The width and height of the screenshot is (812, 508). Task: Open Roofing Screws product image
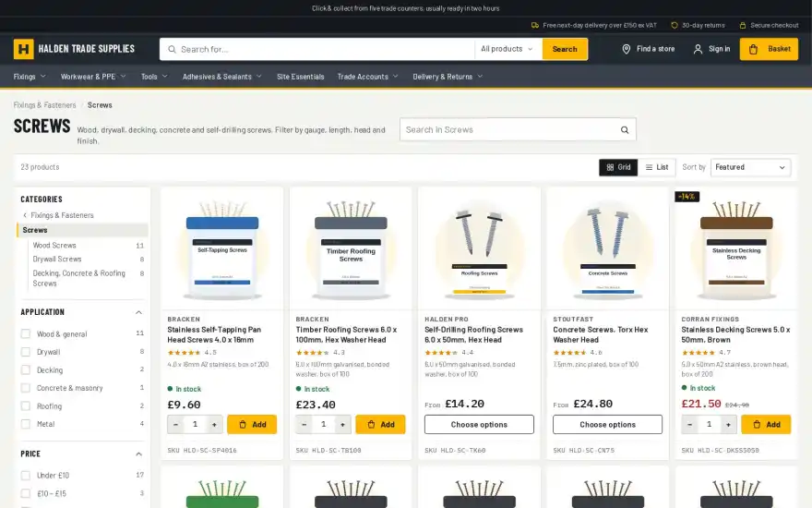coord(479,248)
